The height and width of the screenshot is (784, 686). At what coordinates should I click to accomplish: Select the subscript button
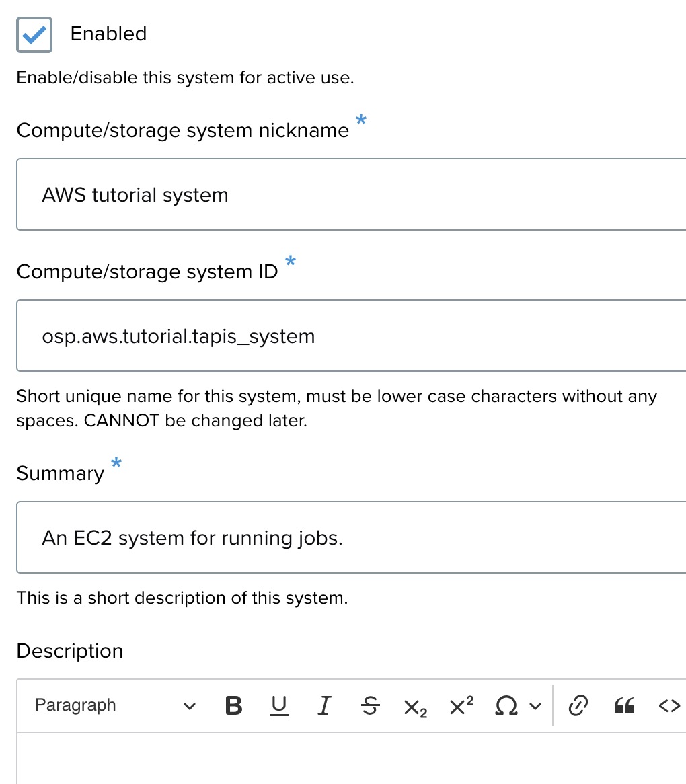coord(415,706)
